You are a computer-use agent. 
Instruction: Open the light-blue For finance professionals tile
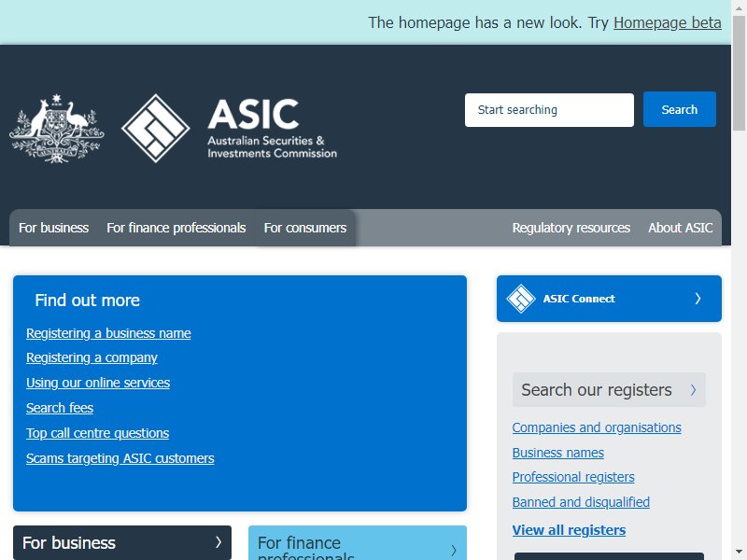click(x=358, y=543)
